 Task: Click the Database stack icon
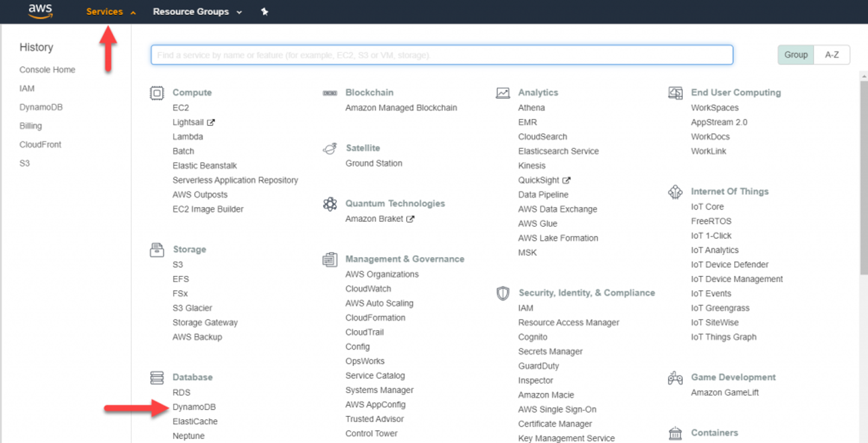(157, 377)
